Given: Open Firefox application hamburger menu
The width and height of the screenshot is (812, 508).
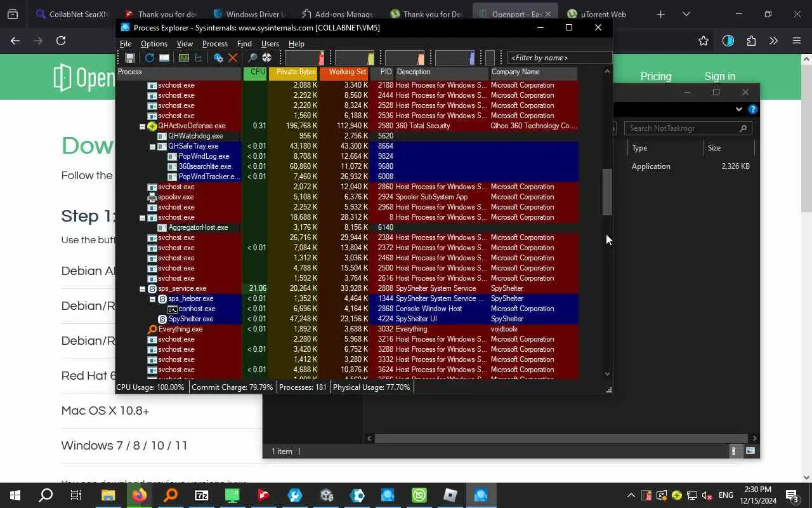Looking at the screenshot, I should point(797,41).
